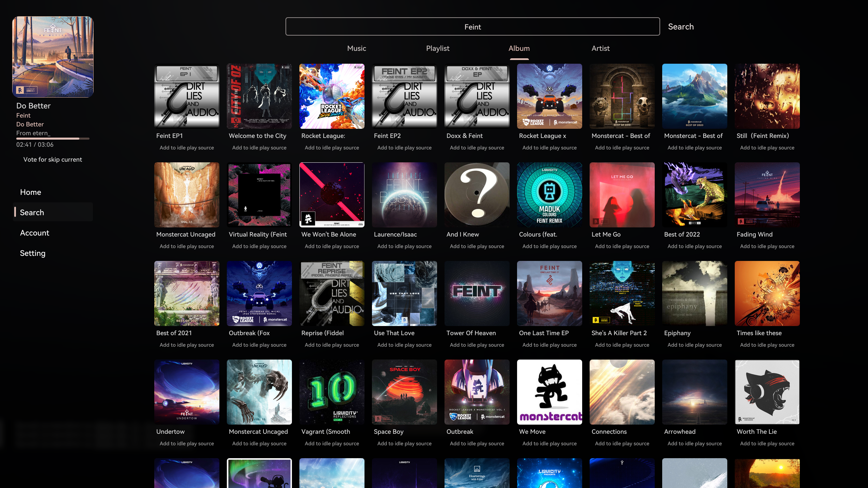The width and height of the screenshot is (868, 488).
Task: Open the Rocket League Sideswipe album cover
Action: (x=332, y=96)
